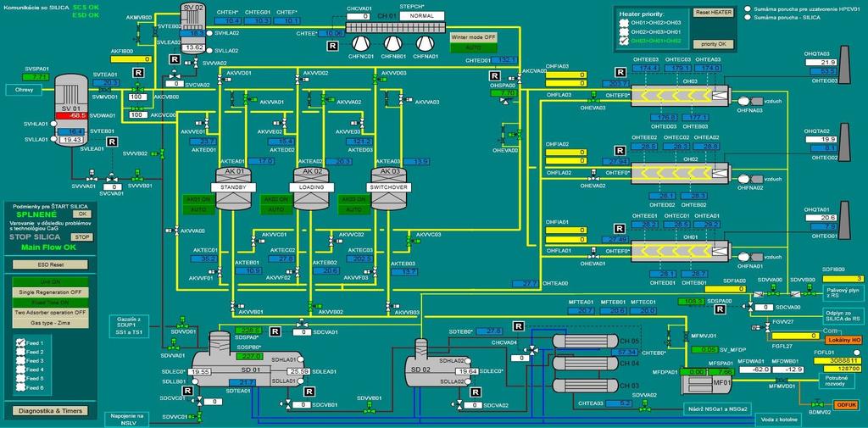This screenshot has height=428, width=868.
Task: Click the CHCVA01 value field
Action: pyautogui.click(x=359, y=17)
